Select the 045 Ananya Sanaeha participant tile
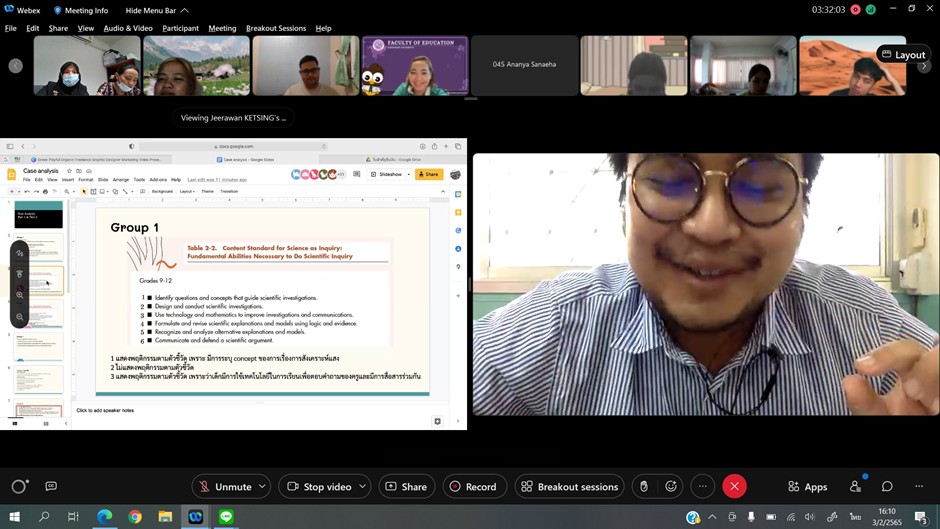This screenshot has height=529, width=940. click(525, 65)
